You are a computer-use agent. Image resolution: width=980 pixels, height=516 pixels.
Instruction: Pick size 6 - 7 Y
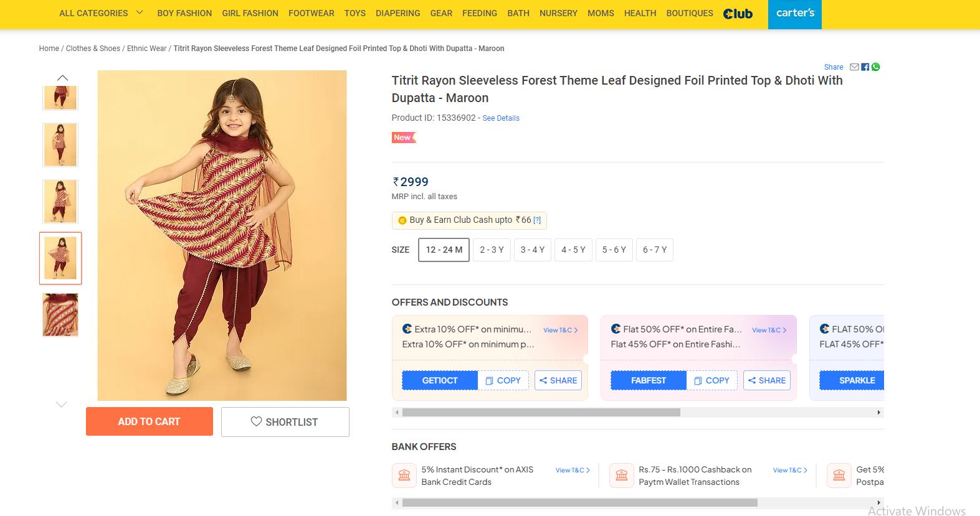(655, 250)
